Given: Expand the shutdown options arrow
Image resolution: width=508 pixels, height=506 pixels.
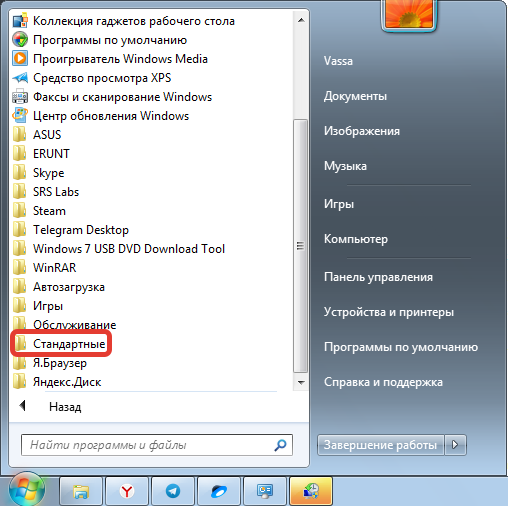Looking at the screenshot, I should [x=455, y=445].
